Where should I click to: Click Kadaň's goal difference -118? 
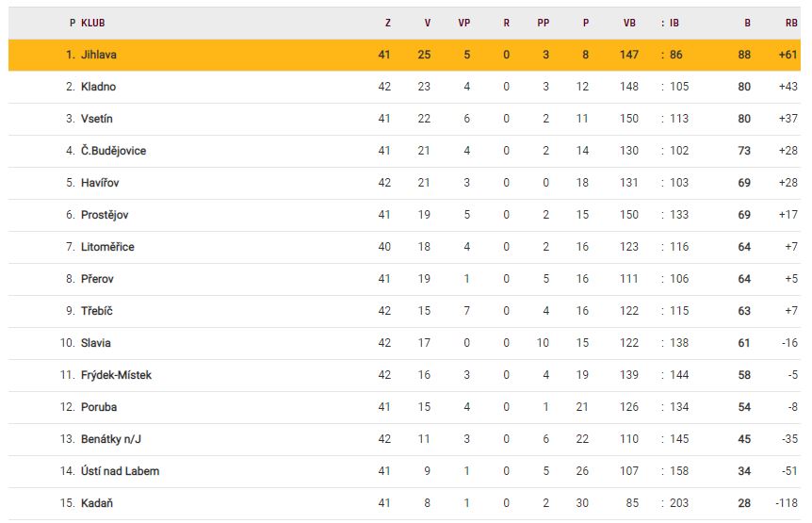[787, 503]
